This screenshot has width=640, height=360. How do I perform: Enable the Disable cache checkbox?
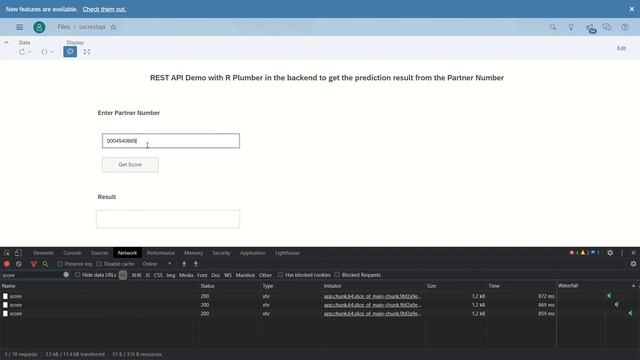pos(99,264)
